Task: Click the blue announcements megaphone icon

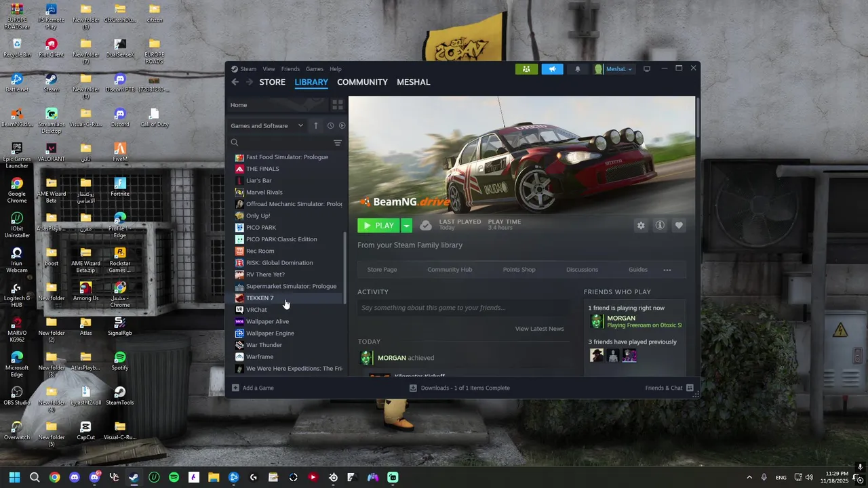Action: click(x=552, y=68)
